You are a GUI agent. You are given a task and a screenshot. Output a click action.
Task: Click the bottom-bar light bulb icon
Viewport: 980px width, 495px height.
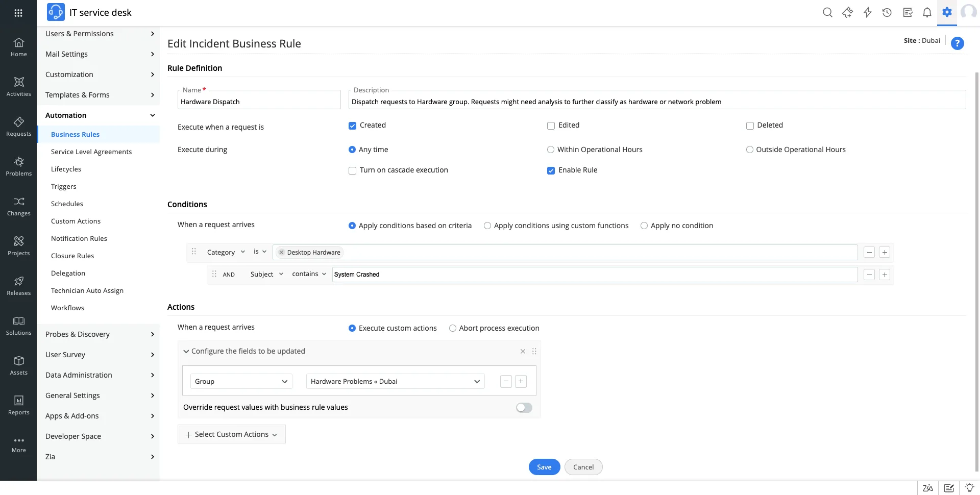coord(970,488)
